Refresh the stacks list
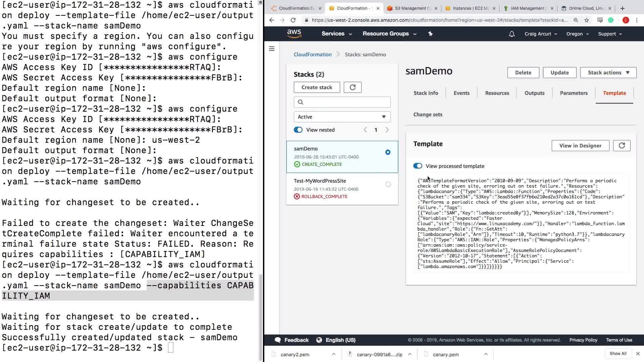 [x=353, y=87]
